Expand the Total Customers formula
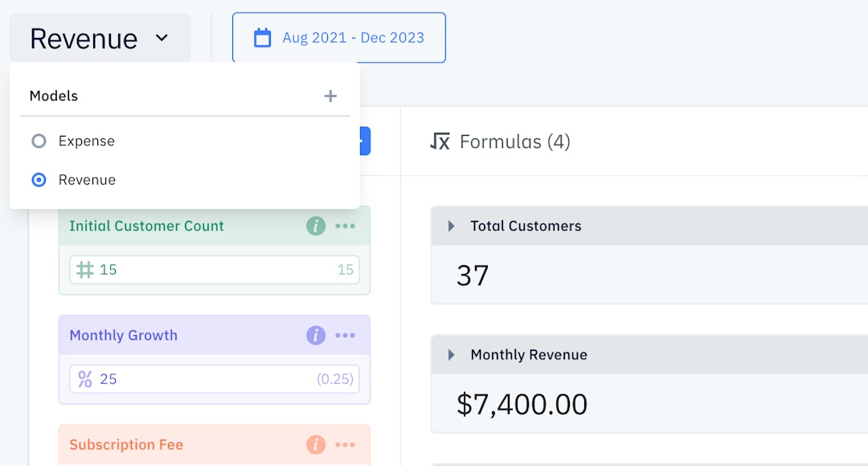 click(451, 227)
